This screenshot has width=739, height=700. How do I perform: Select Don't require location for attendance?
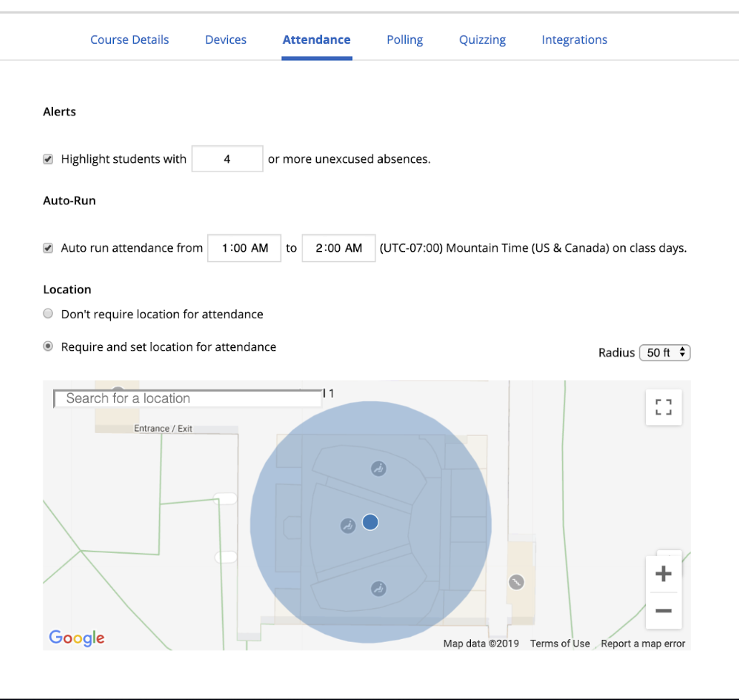point(48,314)
